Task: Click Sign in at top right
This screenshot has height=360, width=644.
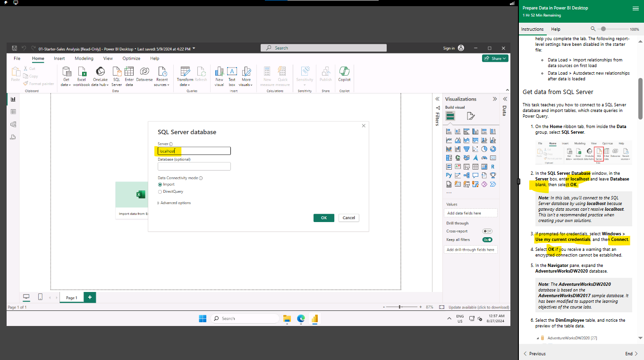Action: coord(449,48)
